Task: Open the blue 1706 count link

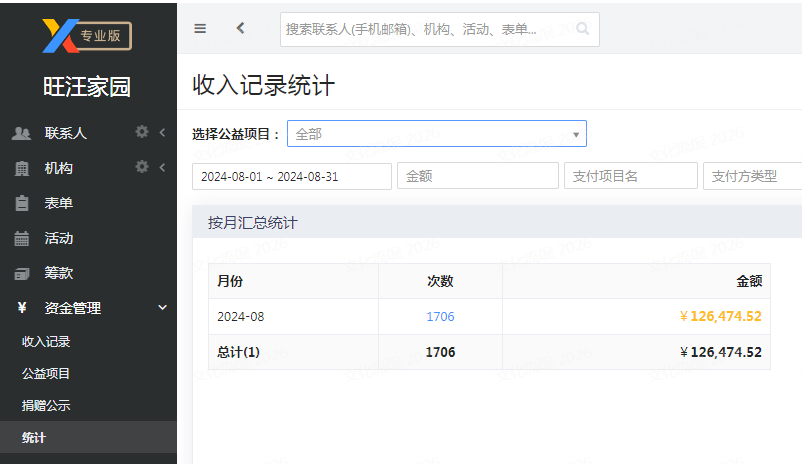Action: (x=440, y=317)
